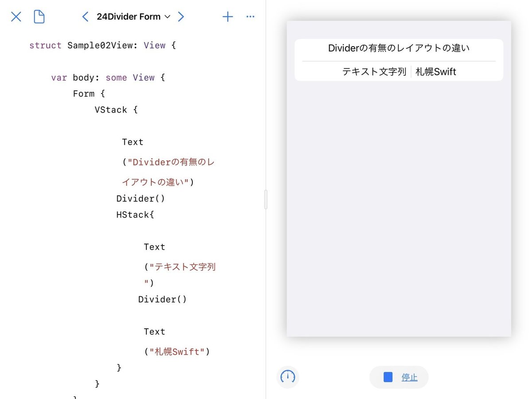Open more options with the ellipsis icon
Image resolution: width=532 pixels, height=399 pixels.
(250, 16)
